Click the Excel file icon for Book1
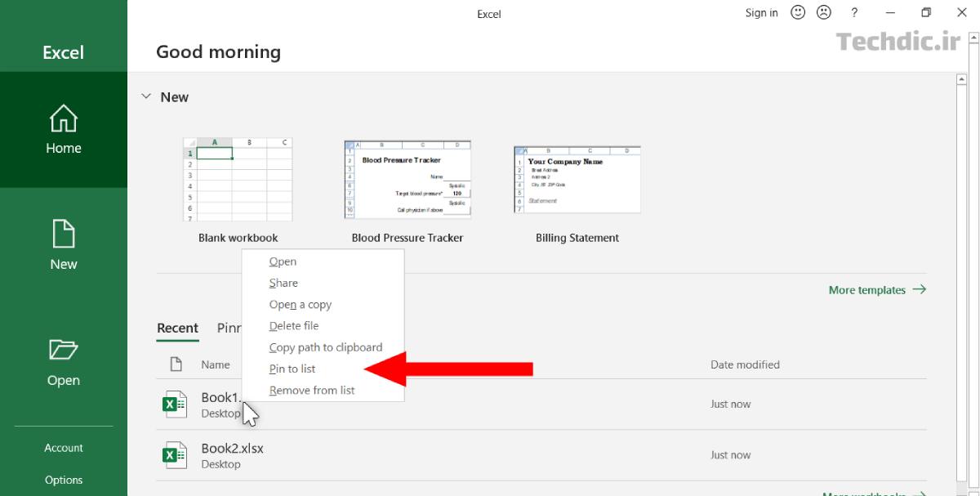This screenshot has width=980, height=496. pyautogui.click(x=175, y=404)
